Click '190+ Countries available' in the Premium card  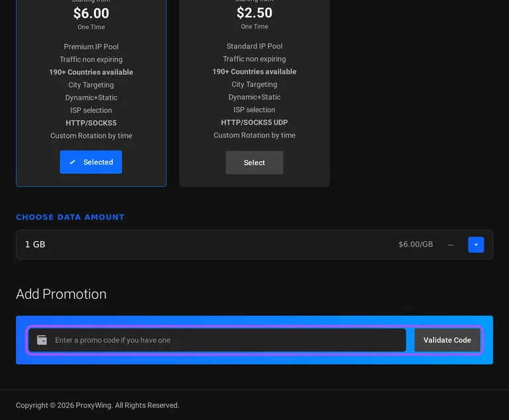pyautogui.click(x=91, y=72)
